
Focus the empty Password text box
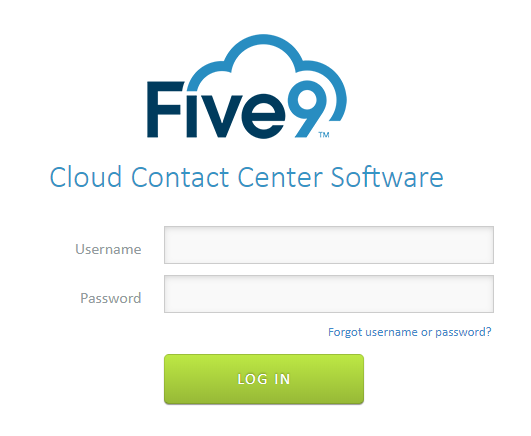pos(329,294)
